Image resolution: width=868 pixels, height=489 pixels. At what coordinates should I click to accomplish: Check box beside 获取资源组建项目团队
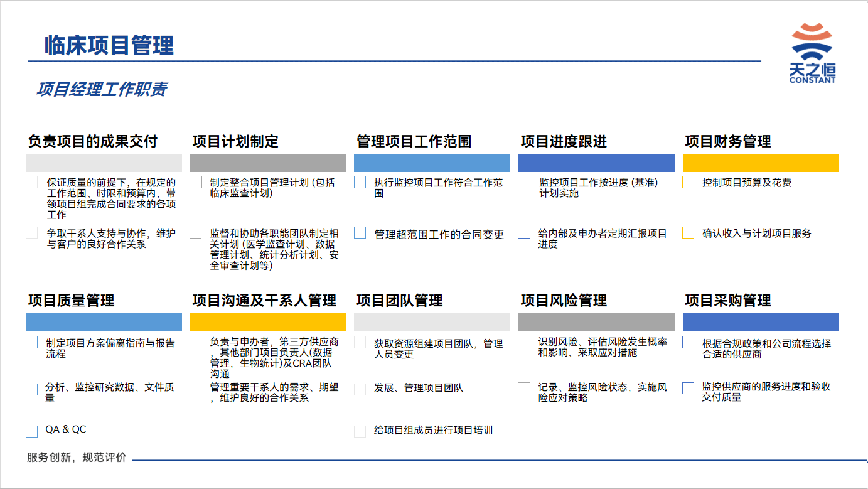tap(360, 342)
